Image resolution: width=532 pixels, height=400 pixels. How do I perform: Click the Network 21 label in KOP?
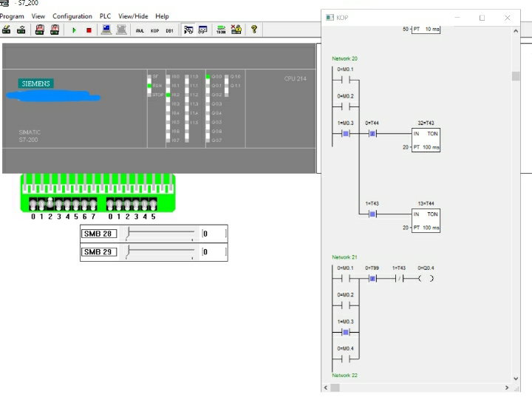344,257
